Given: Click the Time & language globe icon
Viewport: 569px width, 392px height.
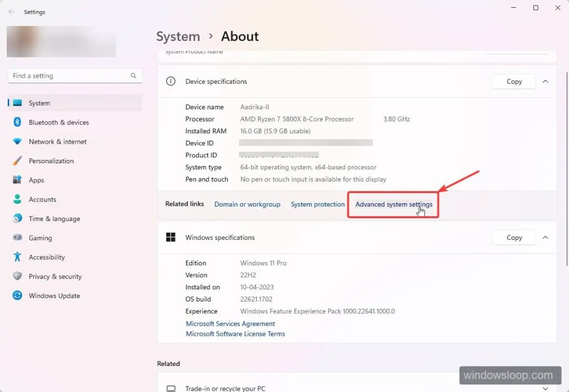Looking at the screenshot, I should [17, 218].
